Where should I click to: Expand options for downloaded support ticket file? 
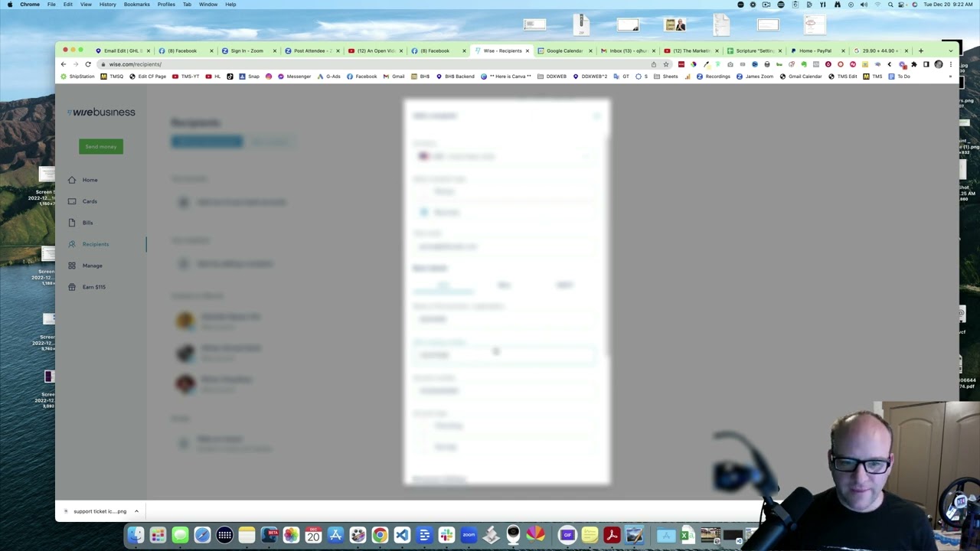coord(136,511)
